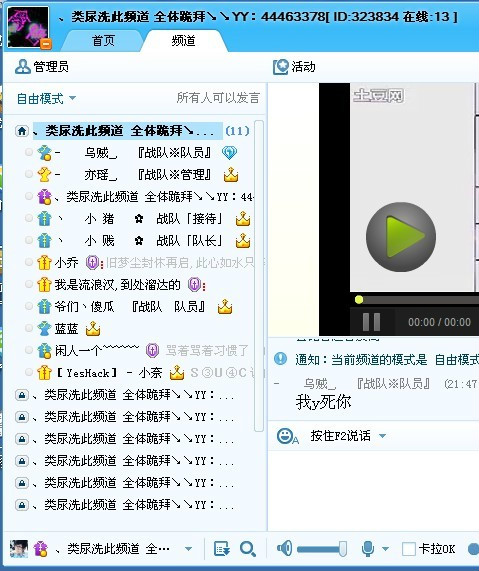
Task: Click the orange status badge on channel avatar
Action: [x=46, y=44]
